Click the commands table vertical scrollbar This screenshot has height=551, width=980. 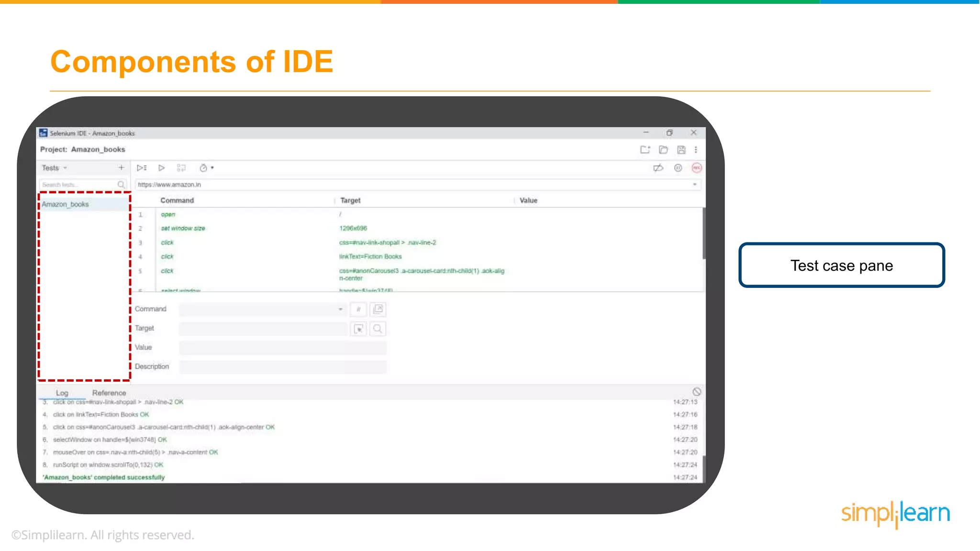704,234
